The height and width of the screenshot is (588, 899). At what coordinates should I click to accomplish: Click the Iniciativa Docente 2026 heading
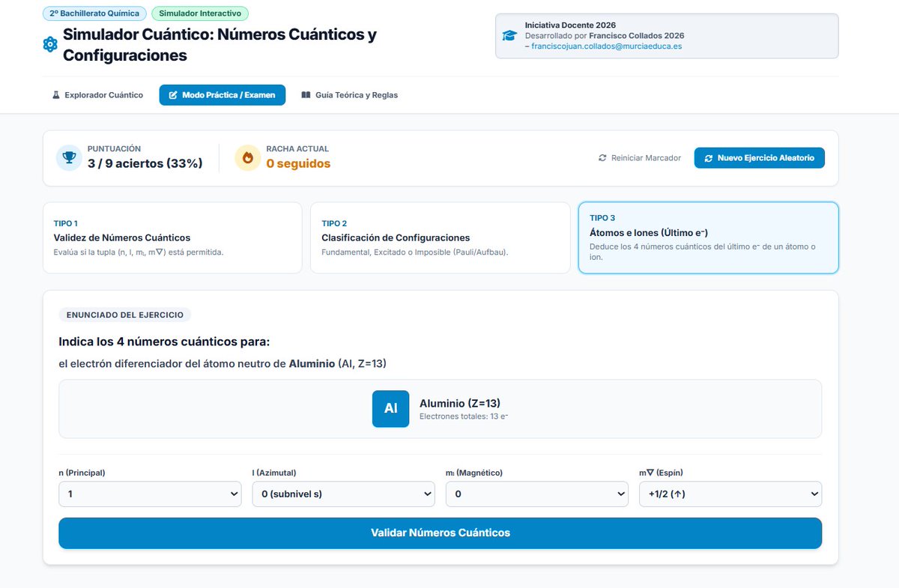[571, 25]
